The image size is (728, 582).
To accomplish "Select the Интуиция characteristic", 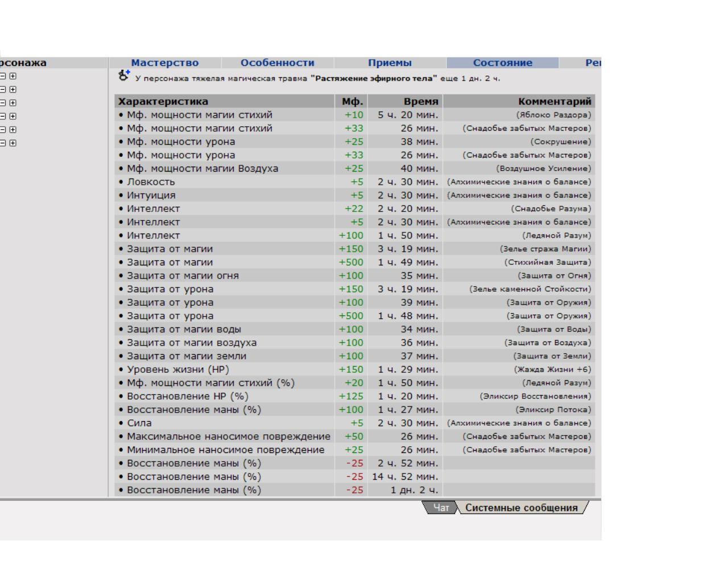I will [x=151, y=196].
